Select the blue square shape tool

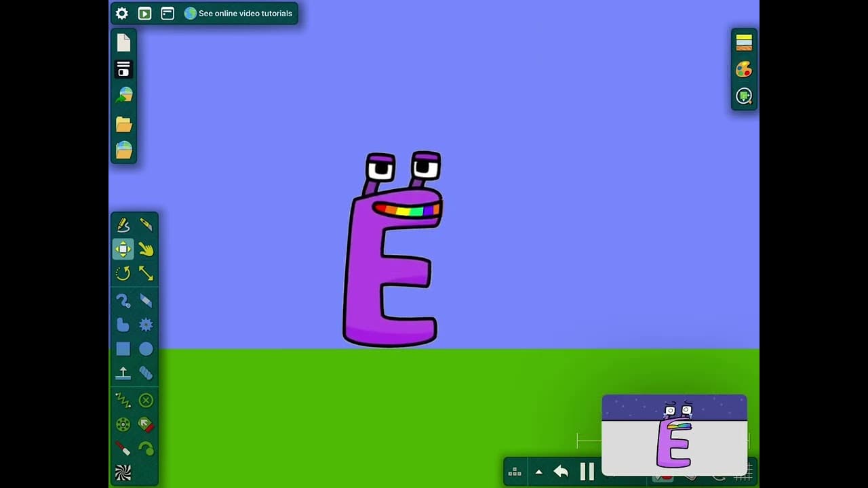[x=123, y=349]
